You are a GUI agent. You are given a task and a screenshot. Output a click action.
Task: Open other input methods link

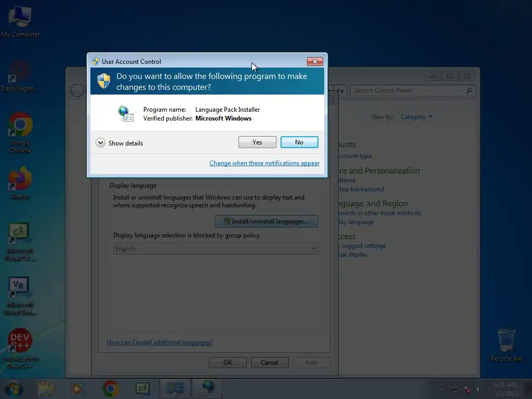[380, 213]
